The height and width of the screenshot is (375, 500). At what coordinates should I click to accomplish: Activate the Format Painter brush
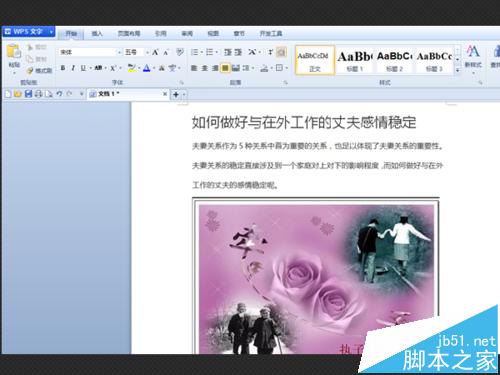[30, 70]
